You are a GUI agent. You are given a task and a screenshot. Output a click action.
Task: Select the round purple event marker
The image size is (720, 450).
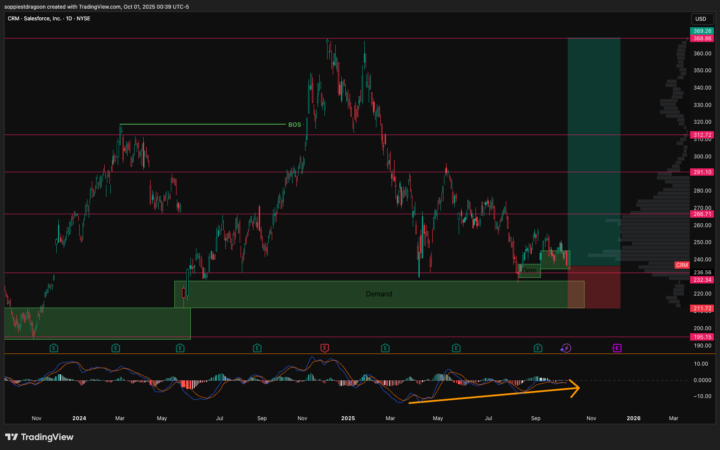566,347
